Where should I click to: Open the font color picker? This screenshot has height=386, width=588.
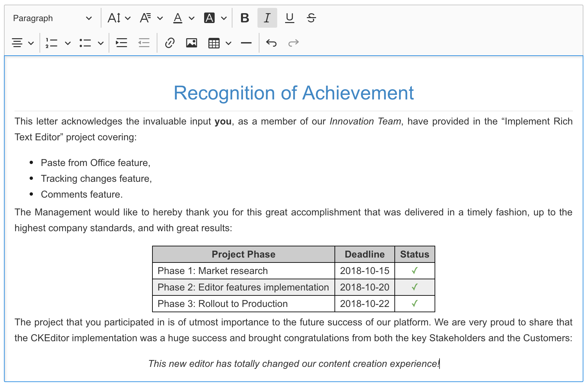point(183,18)
